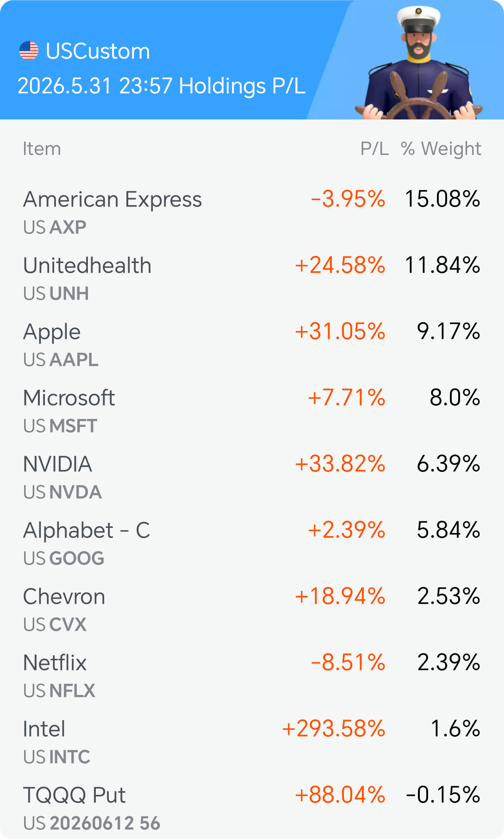Click American Express 15.08% weight value
Viewport: 504px width, 839px height.
442,199
